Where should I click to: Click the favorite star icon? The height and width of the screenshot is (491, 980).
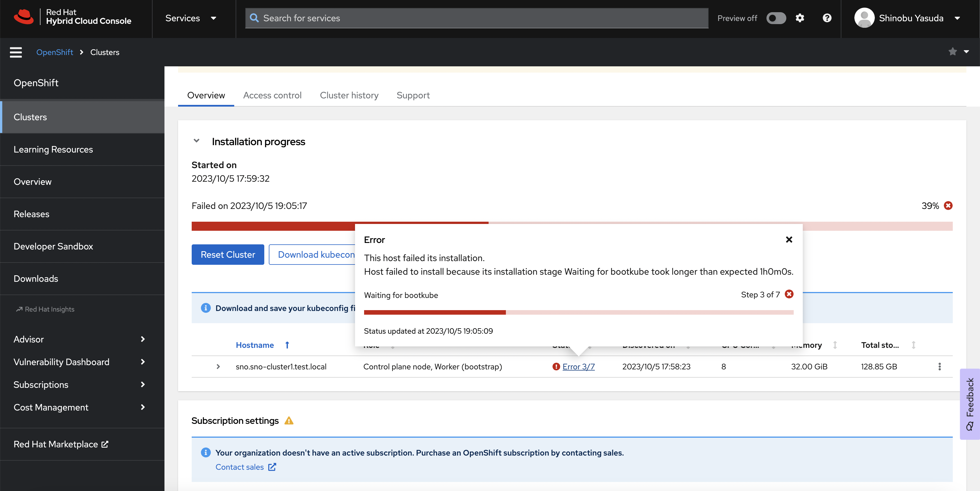pyautogui.click(x=952, y=52)
